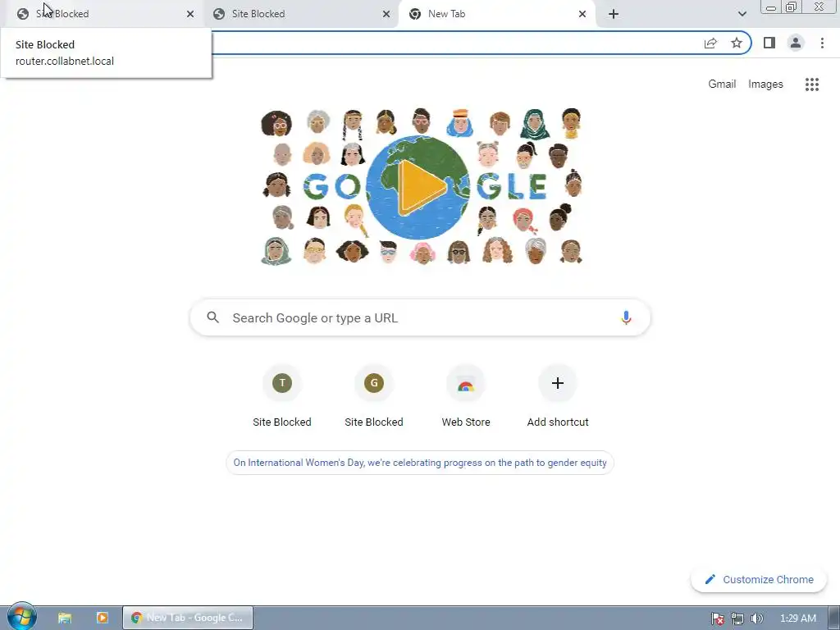Select the New Tab tab
Screen dimensions: 840x630
pyautogui.click(x=497, y=14)
